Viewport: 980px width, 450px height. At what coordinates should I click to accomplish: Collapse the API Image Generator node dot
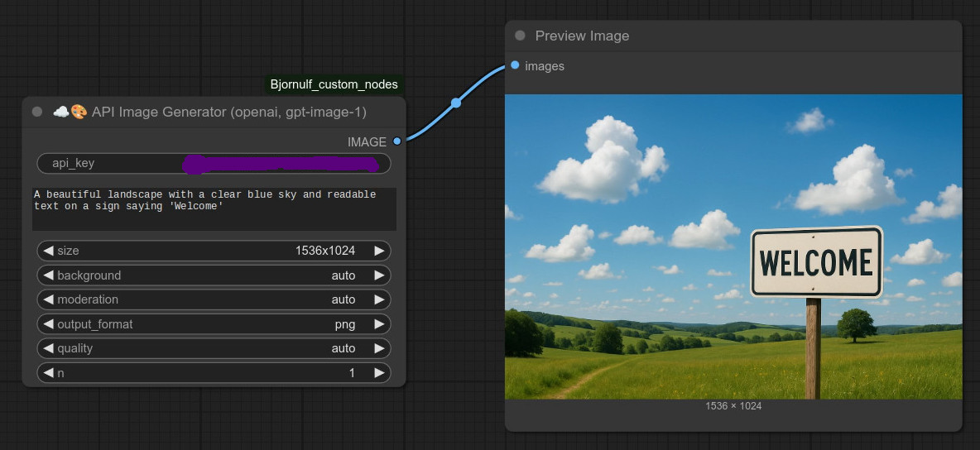click(x=37, y=112)
